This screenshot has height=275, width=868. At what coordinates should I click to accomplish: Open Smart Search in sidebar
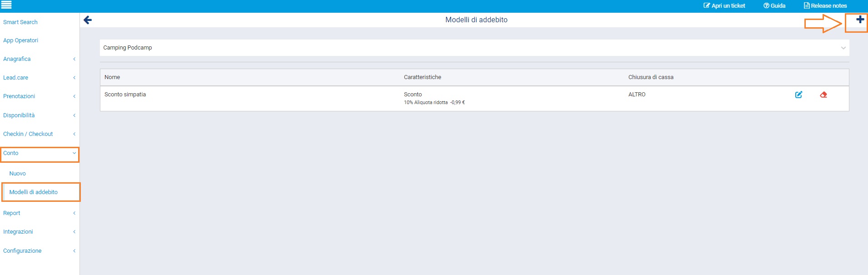pyautogui.click(x=20, y=22)
